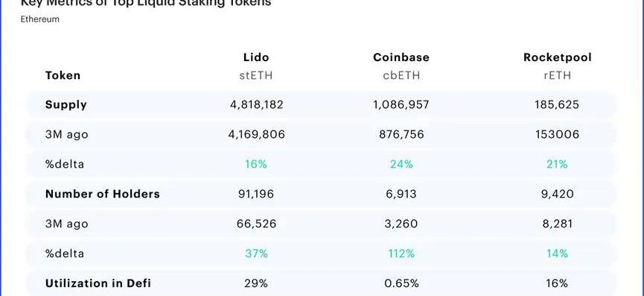Click Lido supply value 4,818,182

coord(256,105)
